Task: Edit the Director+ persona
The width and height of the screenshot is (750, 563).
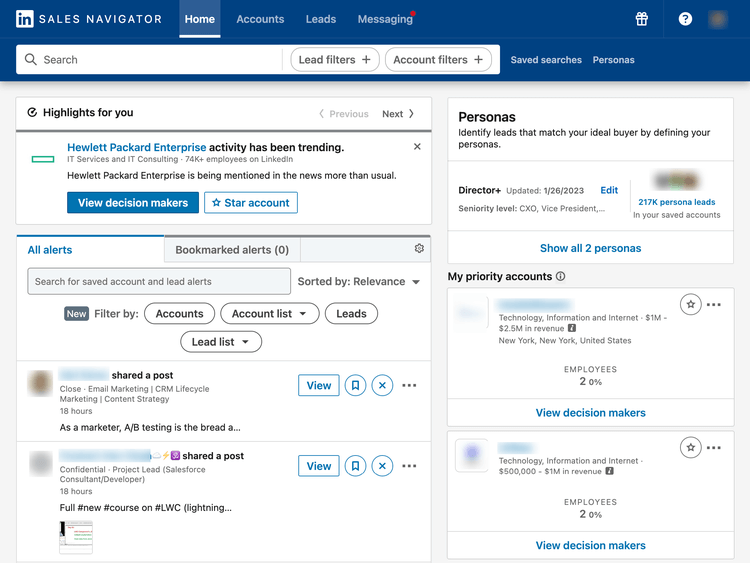Action: [609, 190]
